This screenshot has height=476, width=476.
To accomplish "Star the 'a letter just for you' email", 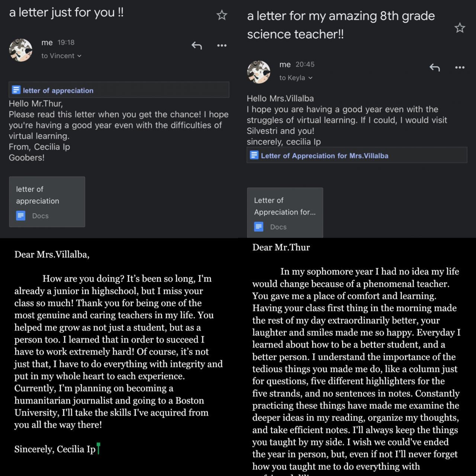I will click(x=222, y=15).
